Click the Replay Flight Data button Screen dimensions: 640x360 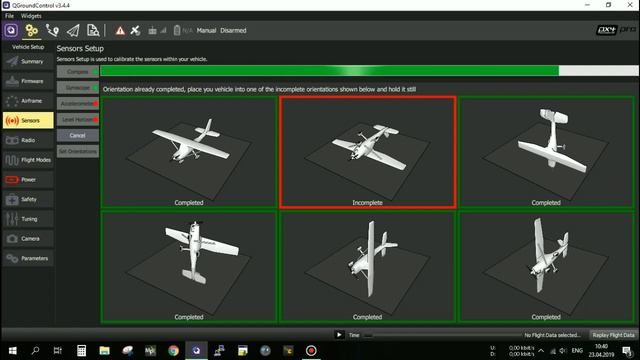[613, 335]
